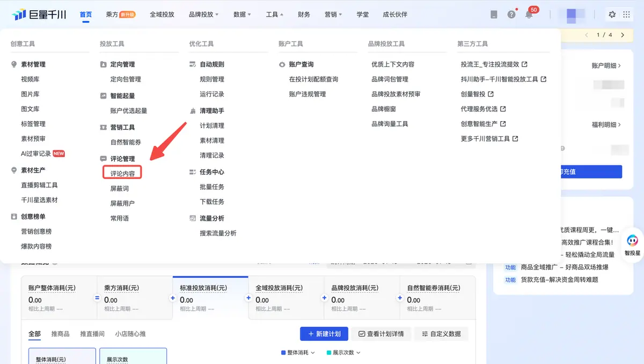Open the notification bell with 50 badge
The image size is (644, 364).
pyautogui.click(x=529, y=14)
